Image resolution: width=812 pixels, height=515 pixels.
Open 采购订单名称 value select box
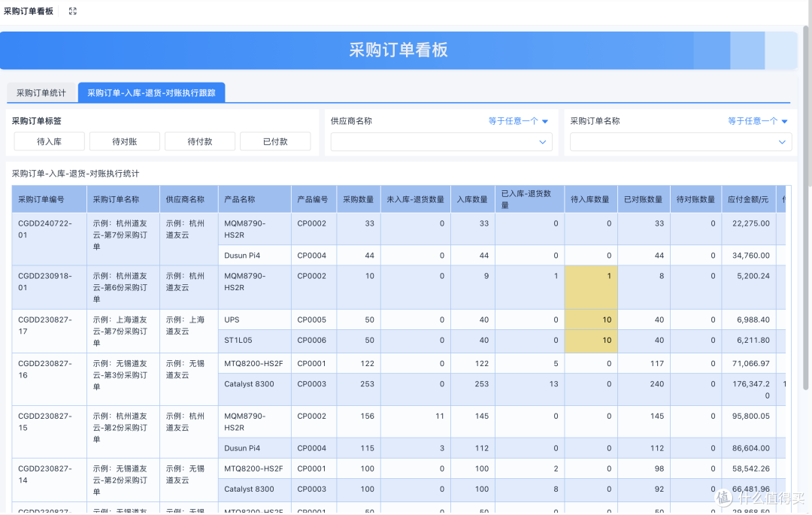[x=681, y=142]
